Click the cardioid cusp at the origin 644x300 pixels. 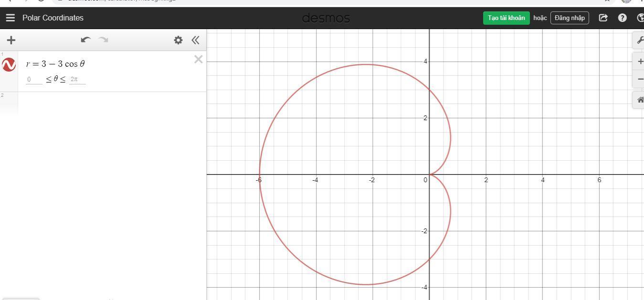point(429,175)
